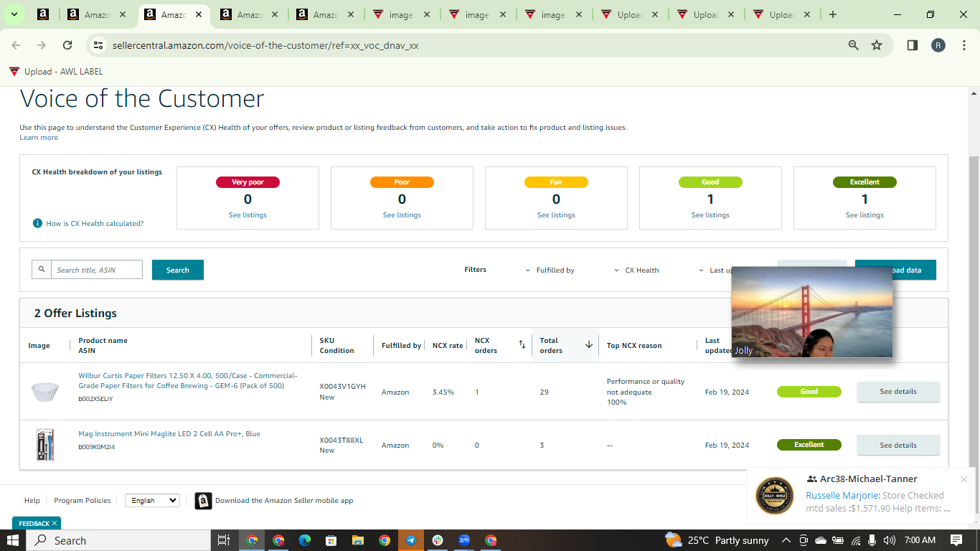Open How is CX Health calculated link
980x551 pixels.
click(x=95, y=224)
